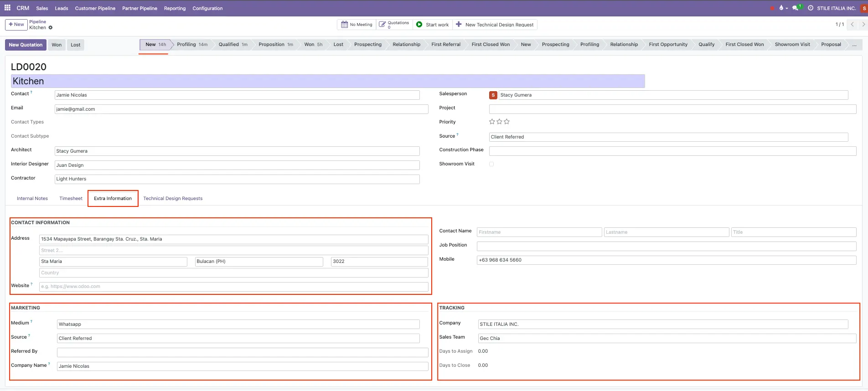This screenshot has height=391, width=868.
Task: Open the Reporting menu
Action: click(x=175, y=8)
